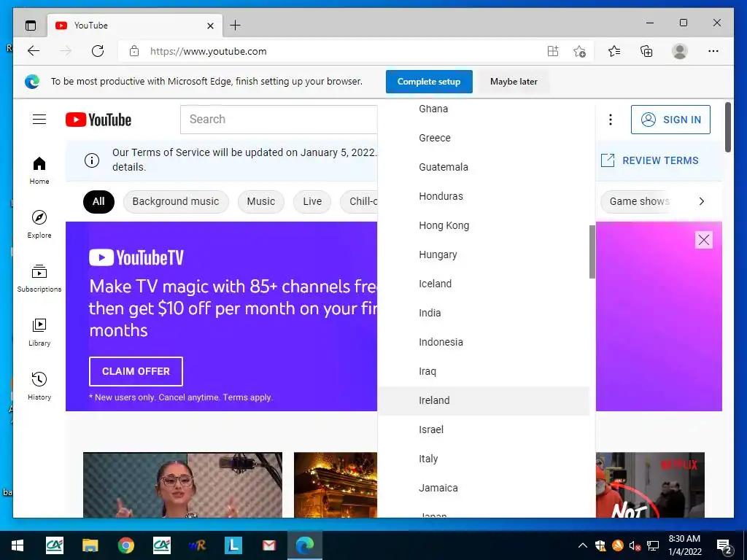Image resolution: width=747 pixels, height=560 pixels.
Task: Refresh the page
Action: pos(98,51)
